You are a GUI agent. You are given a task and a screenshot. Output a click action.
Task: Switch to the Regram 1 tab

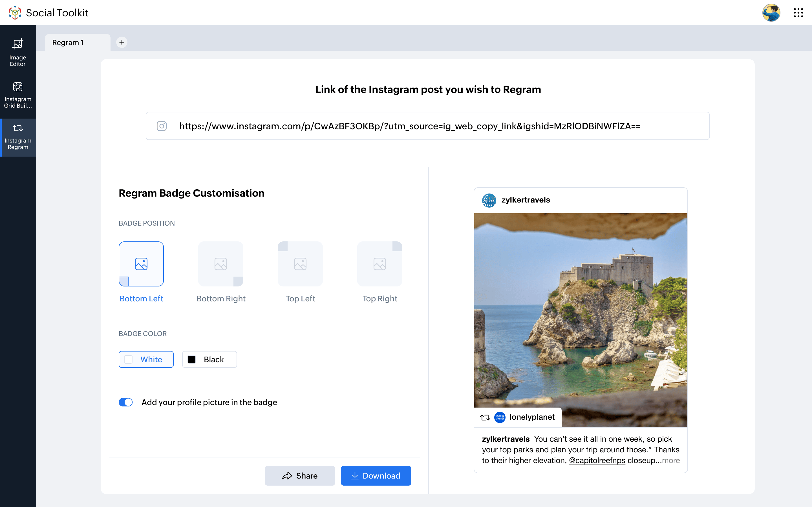[x=68, y=43]
